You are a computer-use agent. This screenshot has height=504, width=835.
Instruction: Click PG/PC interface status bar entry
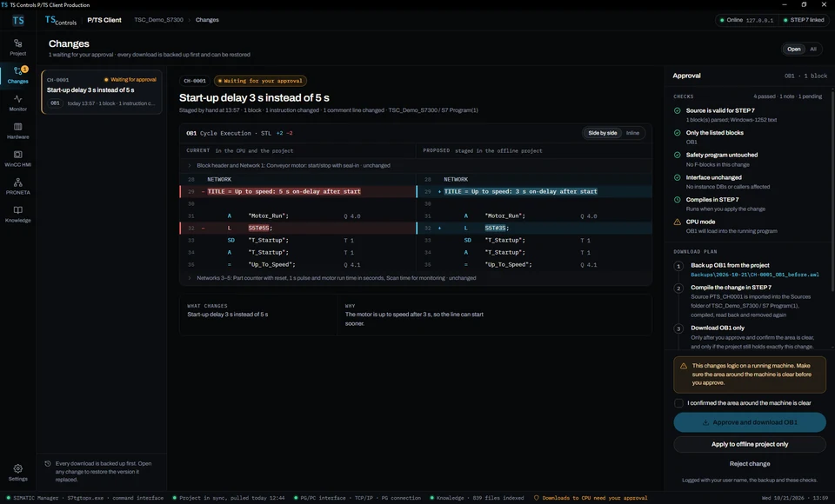click(x=357, y=498)
